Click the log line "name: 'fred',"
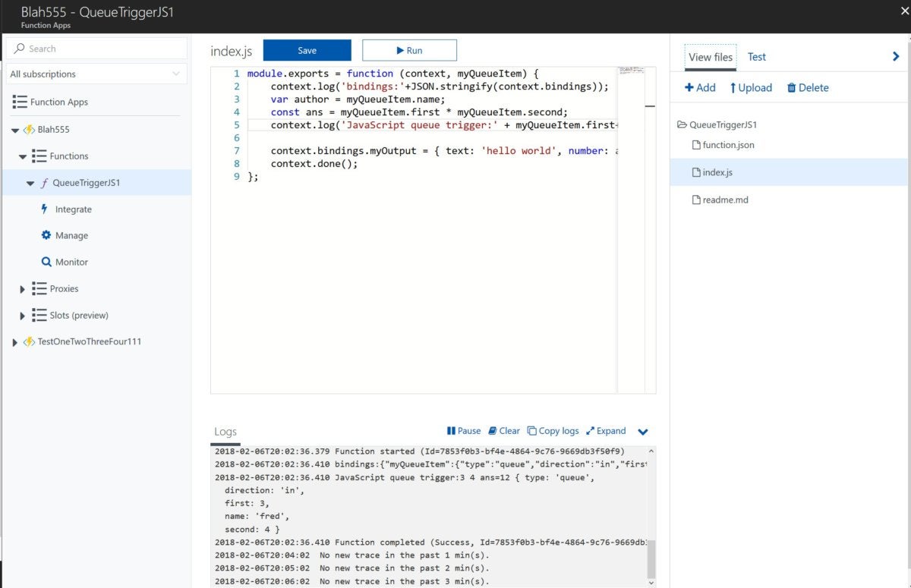911x588 pixels. coord(255,516)
